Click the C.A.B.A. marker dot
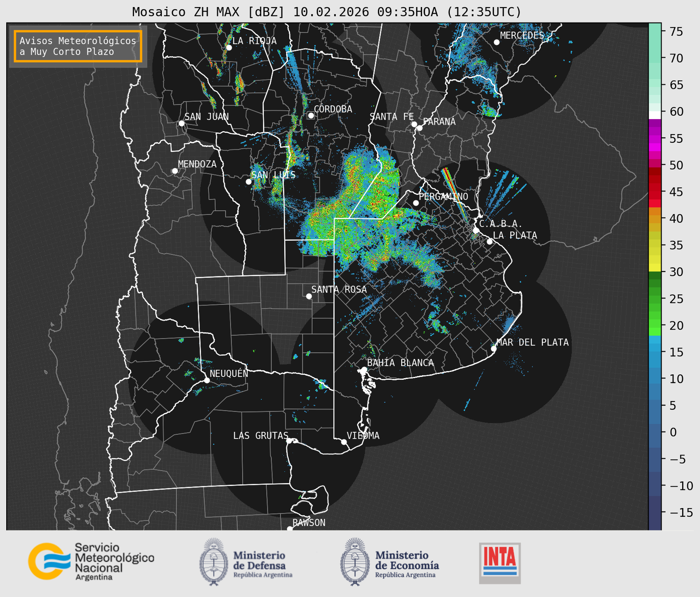 coord(476,230)
